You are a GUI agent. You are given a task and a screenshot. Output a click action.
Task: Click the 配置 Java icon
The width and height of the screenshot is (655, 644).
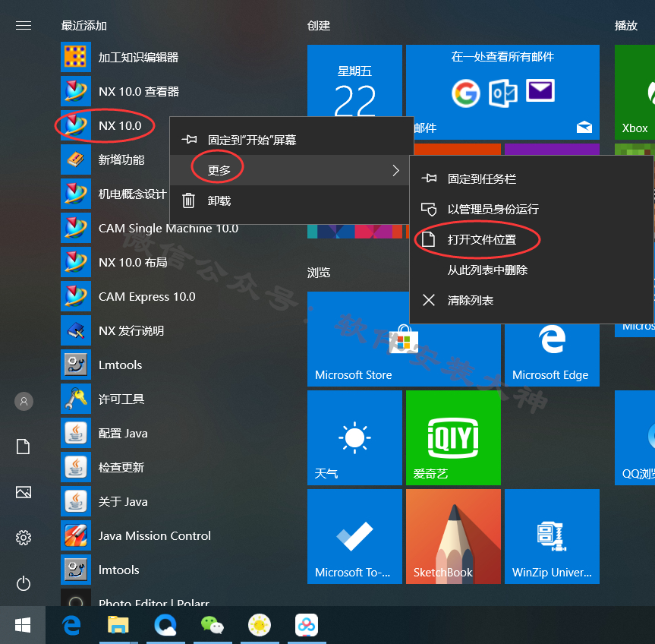tap(76, 433)
